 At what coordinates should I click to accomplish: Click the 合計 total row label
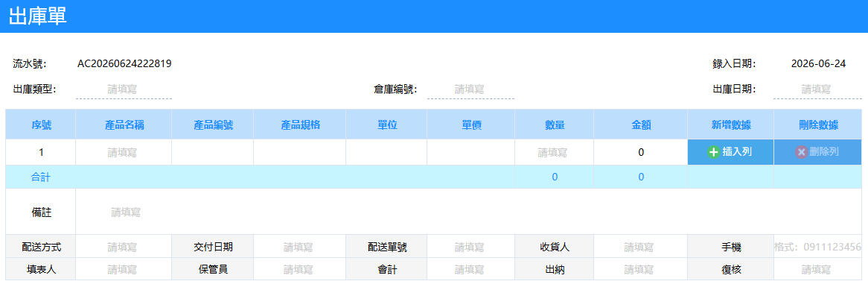[41, 177]
